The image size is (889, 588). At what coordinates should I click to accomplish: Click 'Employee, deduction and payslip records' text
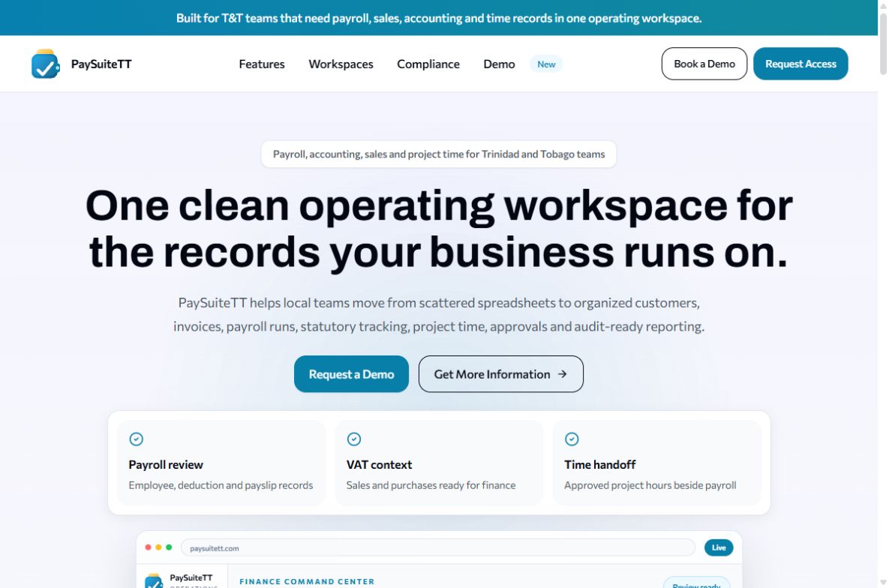(221, 485)
